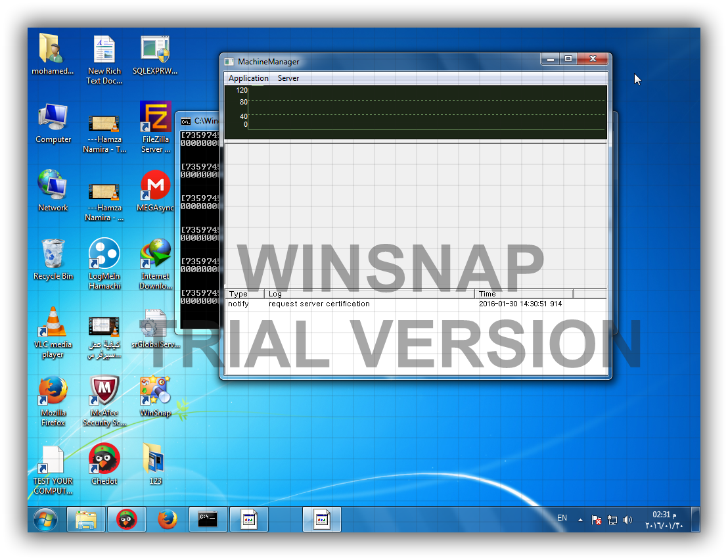Open the volume speaker tray icon

point(627,520)
